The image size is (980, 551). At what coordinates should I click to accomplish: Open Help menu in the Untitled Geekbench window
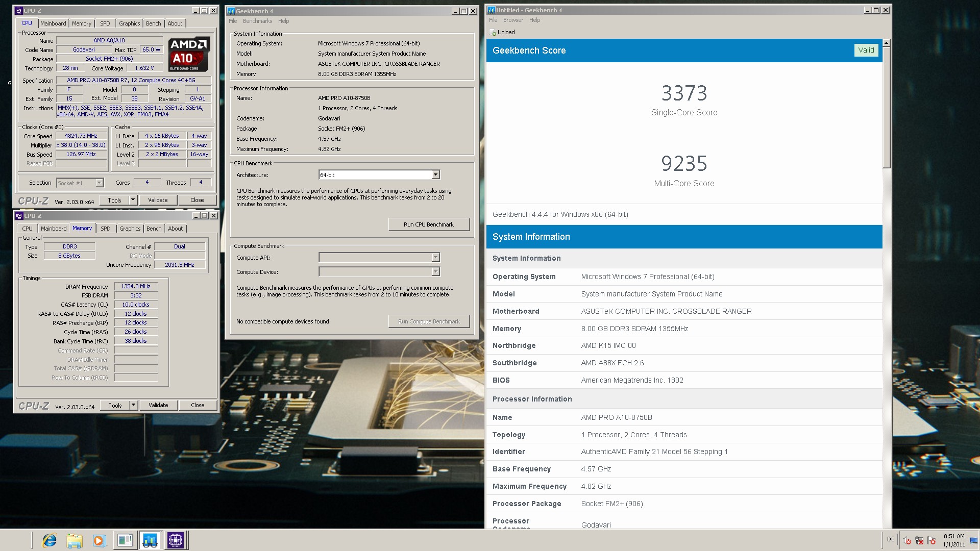point(534,20)
